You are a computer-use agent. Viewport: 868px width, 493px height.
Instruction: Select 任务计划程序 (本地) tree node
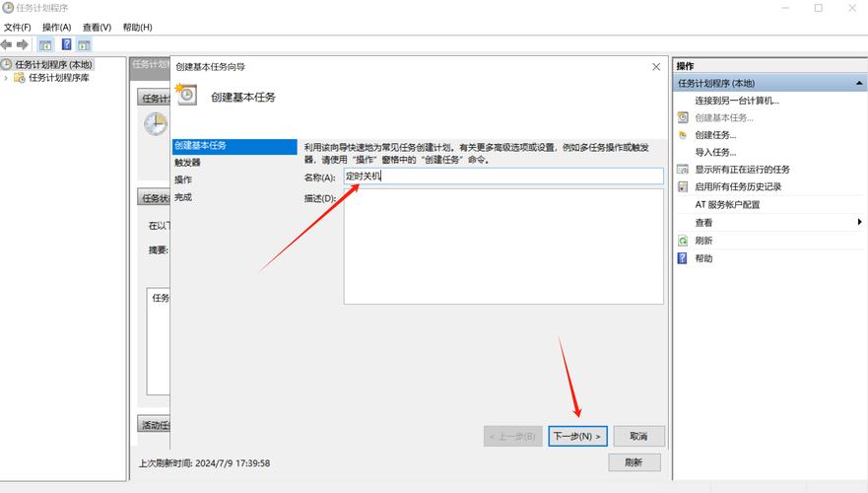[53, 64]
